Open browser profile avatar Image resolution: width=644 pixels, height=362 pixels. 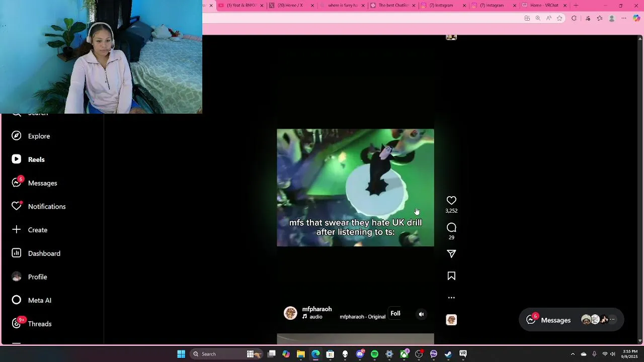pyautogui.click(x=612, y=18)
